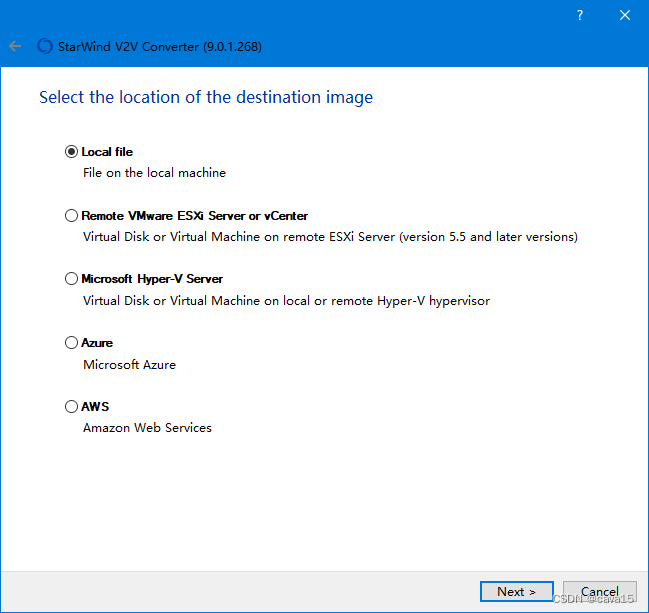Screen dimensions: 649x613
Task: Go back using the arrow icon
Action: point(15,46)
